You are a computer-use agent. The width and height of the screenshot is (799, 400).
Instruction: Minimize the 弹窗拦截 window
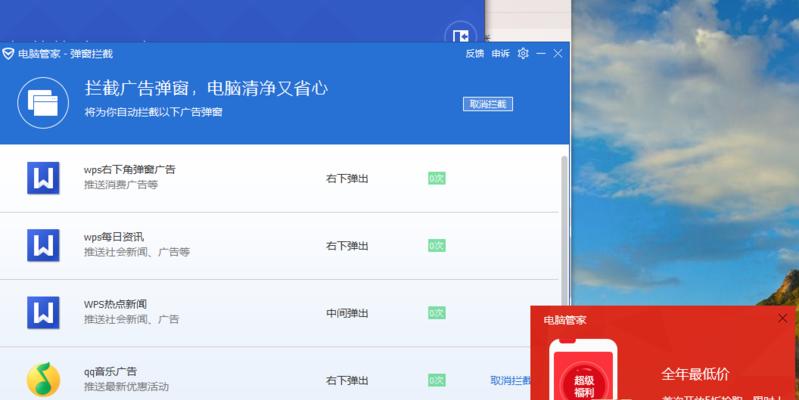coord(541,54)
